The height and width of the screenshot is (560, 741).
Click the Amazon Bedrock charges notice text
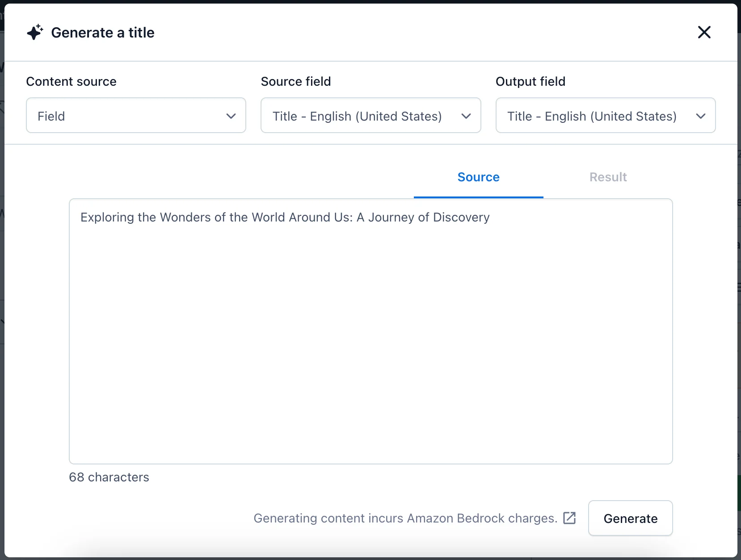[405, 518]
